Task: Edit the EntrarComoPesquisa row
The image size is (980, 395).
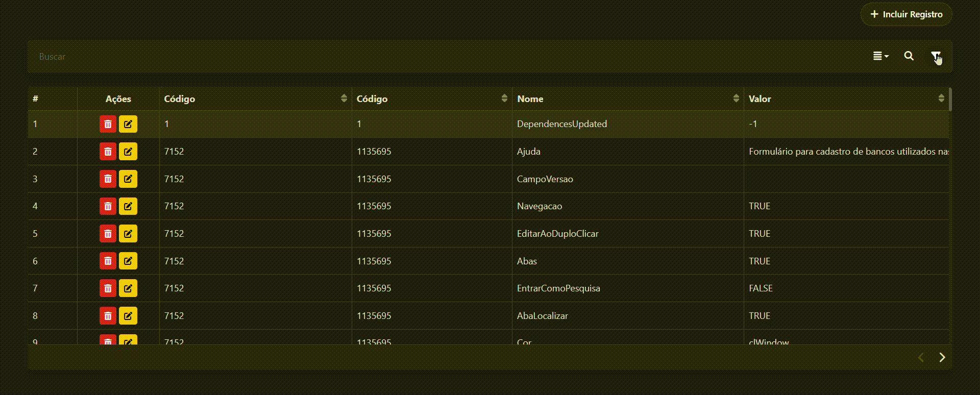Action: [x=128, y=288]
